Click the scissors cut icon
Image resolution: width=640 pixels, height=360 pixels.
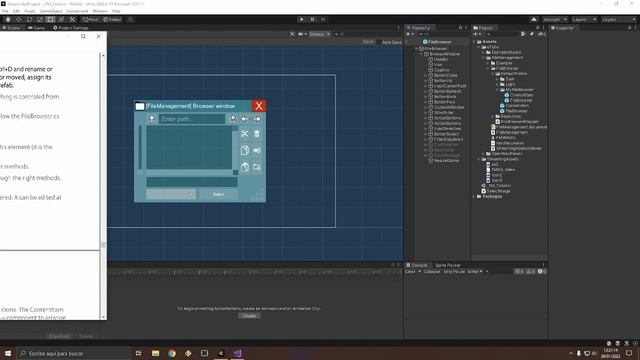pyautogui.click(x=244, y=134)
